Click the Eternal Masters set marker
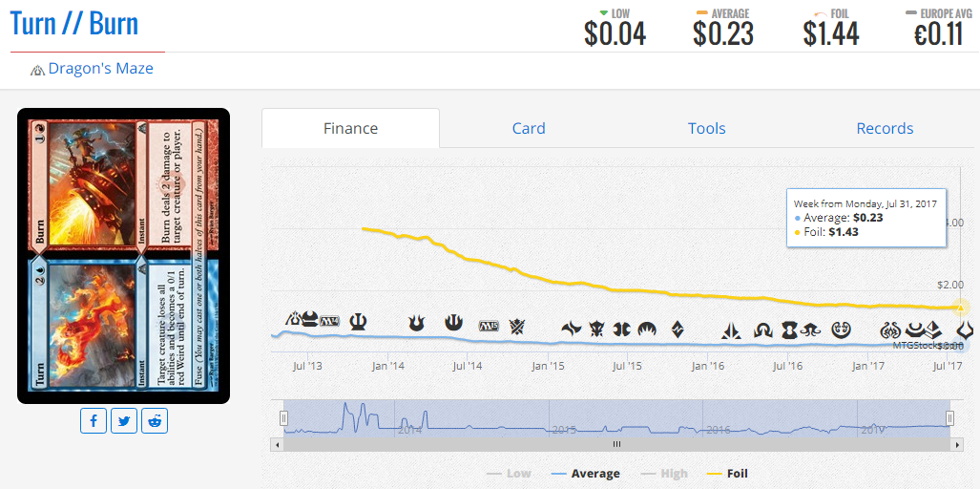980x489 pixels. [x=789, y=329]
